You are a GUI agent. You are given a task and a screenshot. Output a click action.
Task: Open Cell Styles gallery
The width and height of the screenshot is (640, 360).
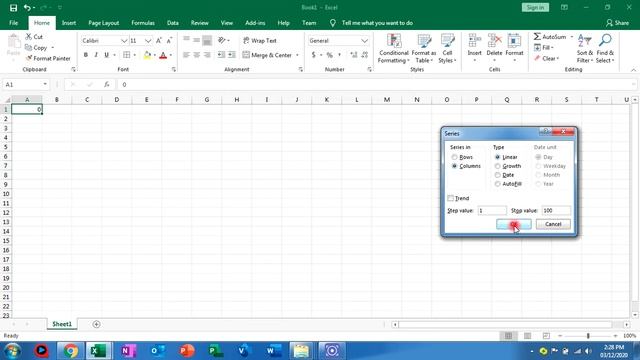447,49
